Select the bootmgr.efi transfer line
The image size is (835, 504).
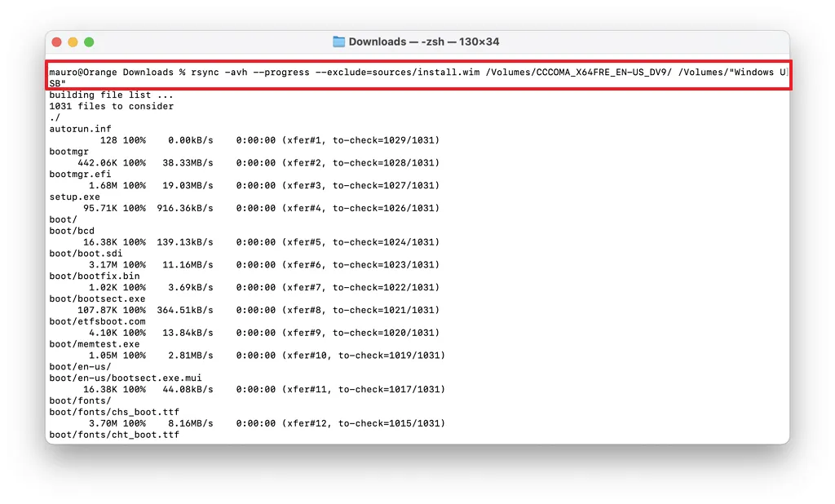click(77, 174)
